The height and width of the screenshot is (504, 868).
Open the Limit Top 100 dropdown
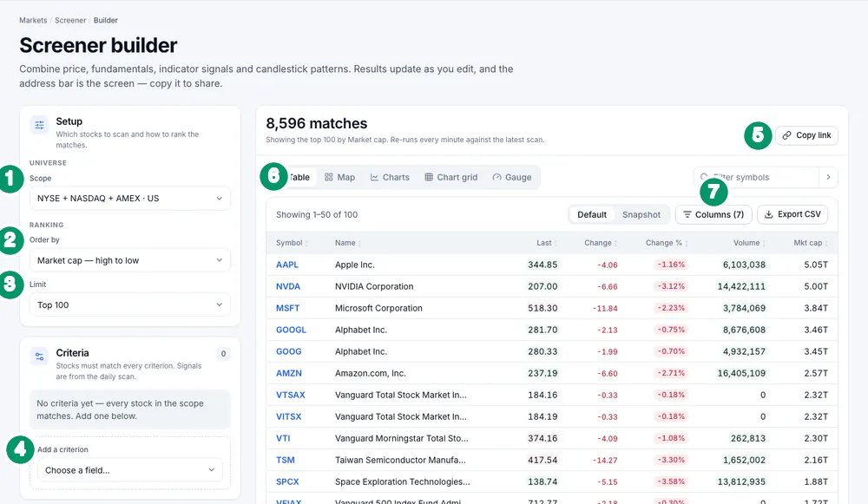point(130,304)
